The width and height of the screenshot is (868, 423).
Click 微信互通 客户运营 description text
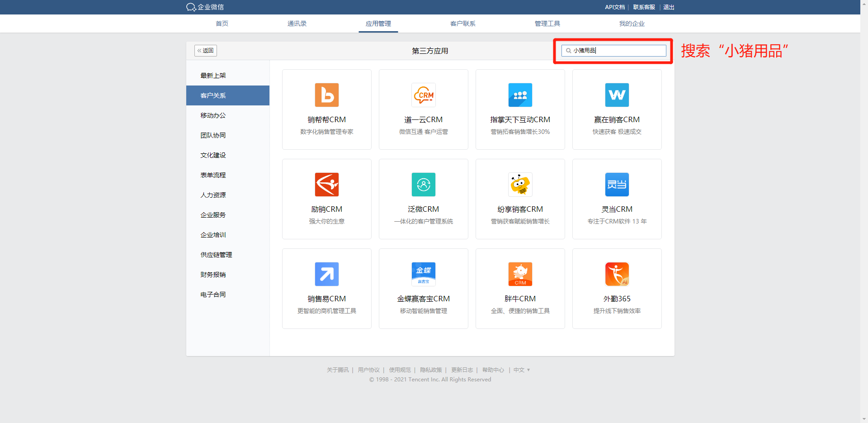[424, 132]
